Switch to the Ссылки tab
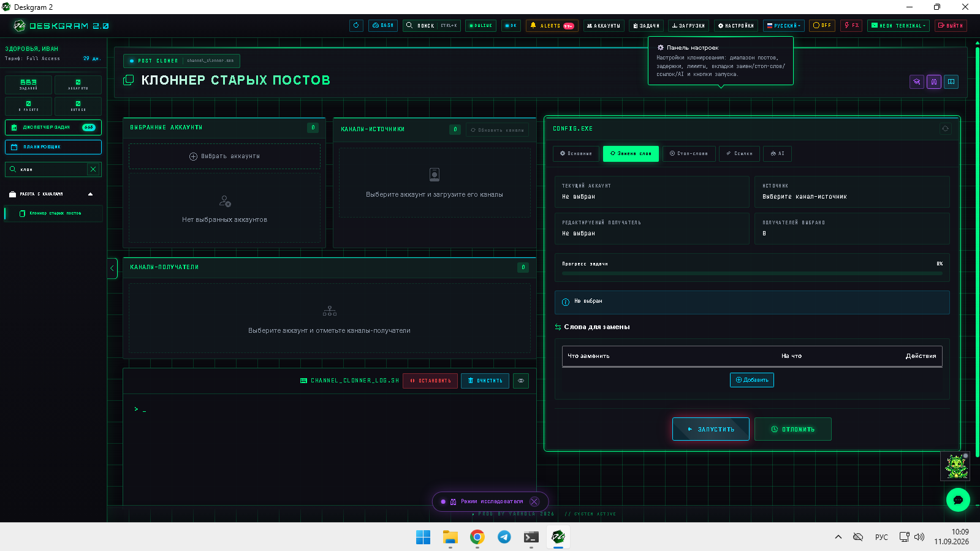This screenshot has height=551, width=980. tap(740, 154)
